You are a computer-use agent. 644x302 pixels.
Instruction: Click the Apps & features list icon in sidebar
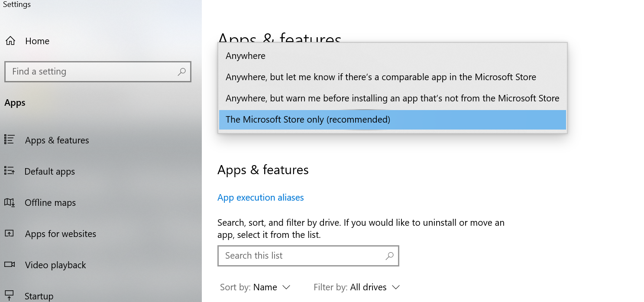pos(9,140)
